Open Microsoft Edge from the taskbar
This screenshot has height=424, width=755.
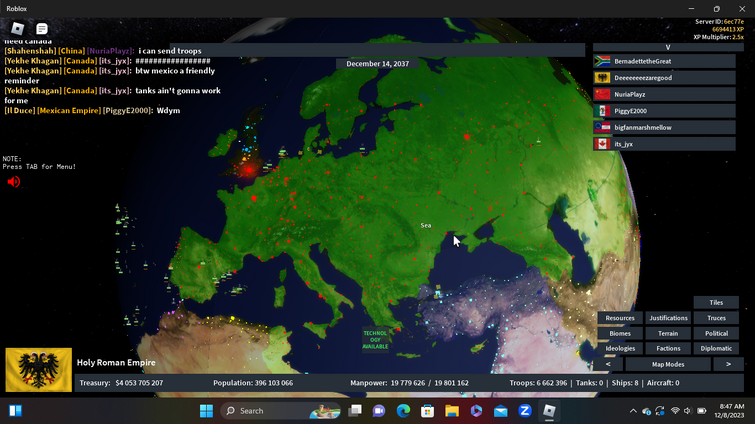403,411
